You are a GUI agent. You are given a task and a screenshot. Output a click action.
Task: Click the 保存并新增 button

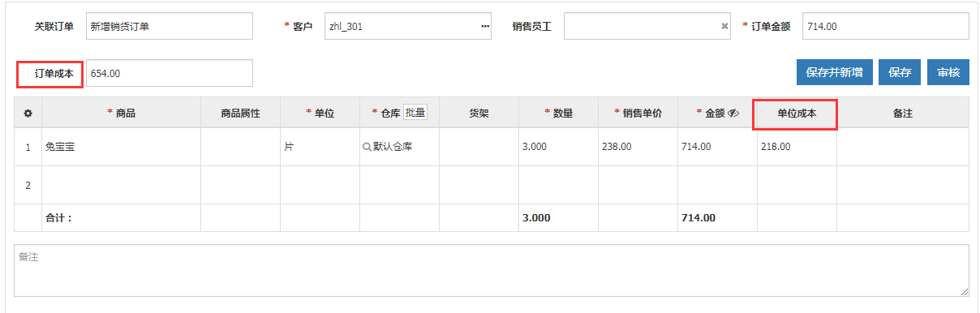click(x=835, y=72)
